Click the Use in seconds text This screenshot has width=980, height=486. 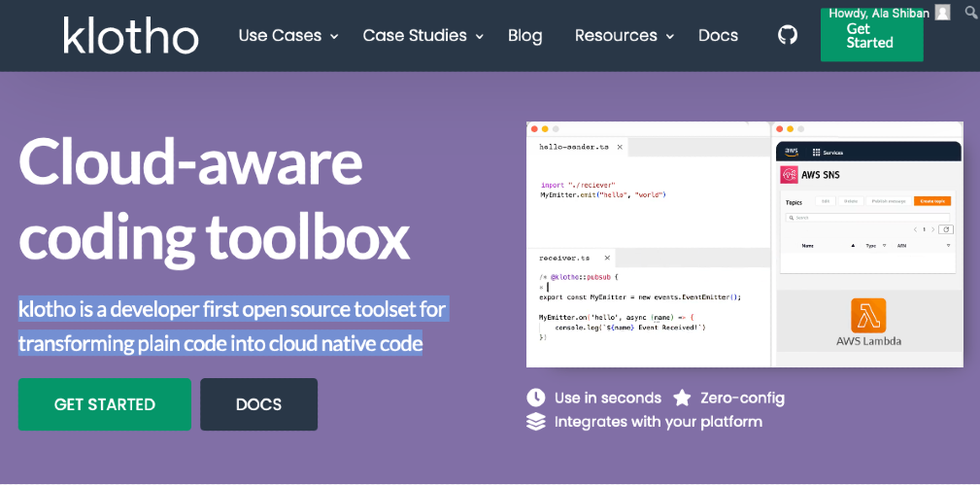click(607, 398)
